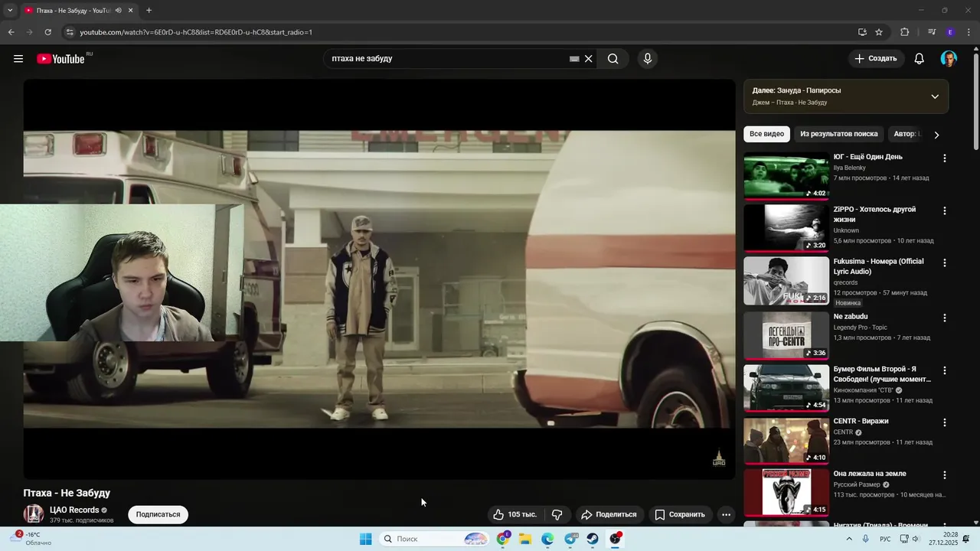Viewport: 980px width, 551px height.
Task: Bookmark this page with star icon
Action: click(x=879, y=32)
